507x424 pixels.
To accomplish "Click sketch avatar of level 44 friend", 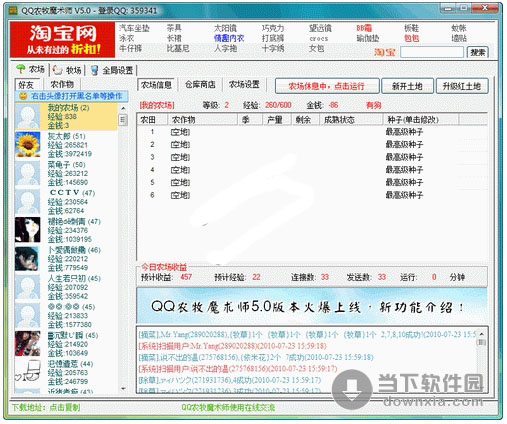I will click(x=28, y=372).
